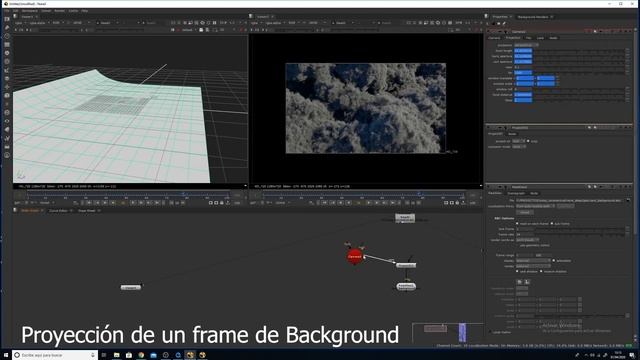Screen dimensions: 640x360
Task: Open the render points as dropdown
Action: [x=527, y=240]
